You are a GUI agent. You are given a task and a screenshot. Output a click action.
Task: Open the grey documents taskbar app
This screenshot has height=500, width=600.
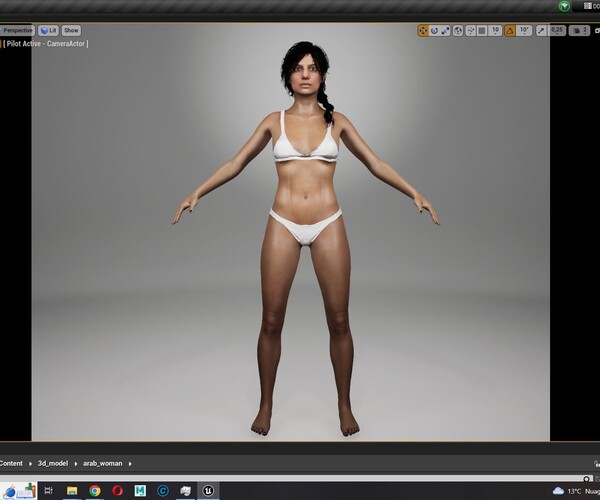(x=186, y=490)
